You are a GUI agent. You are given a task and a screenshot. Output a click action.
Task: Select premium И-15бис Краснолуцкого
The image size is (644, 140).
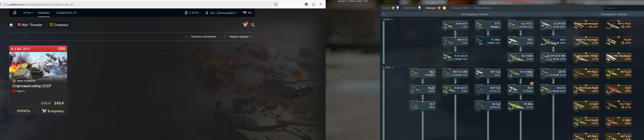tap(586, 25)
